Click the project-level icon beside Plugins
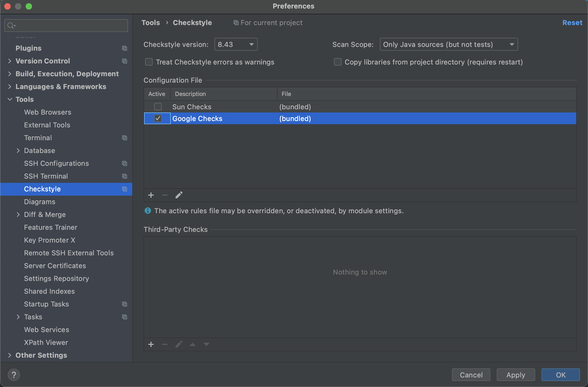This screenshot has height=387, width=588. [124, 48]
